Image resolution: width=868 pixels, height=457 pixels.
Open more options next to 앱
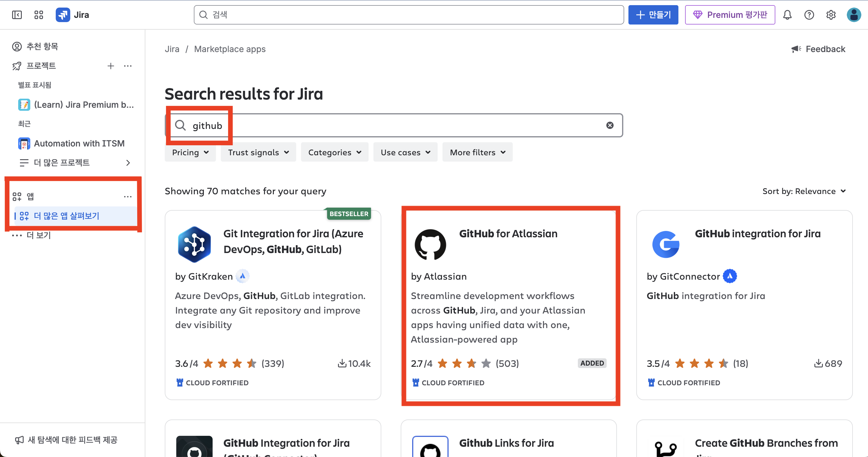pos(128,196)
